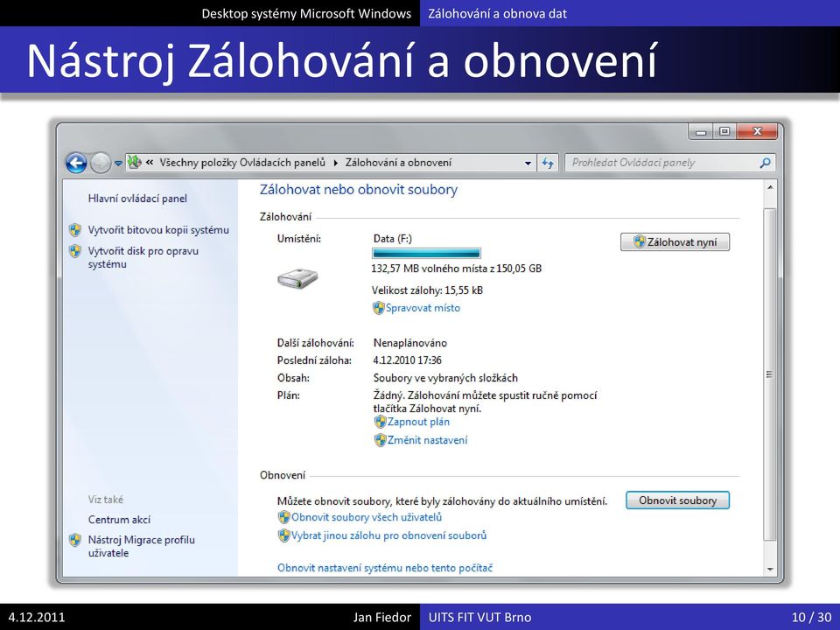Click the Zapnout plán link
840x630 pixels.
pos(419,422)
